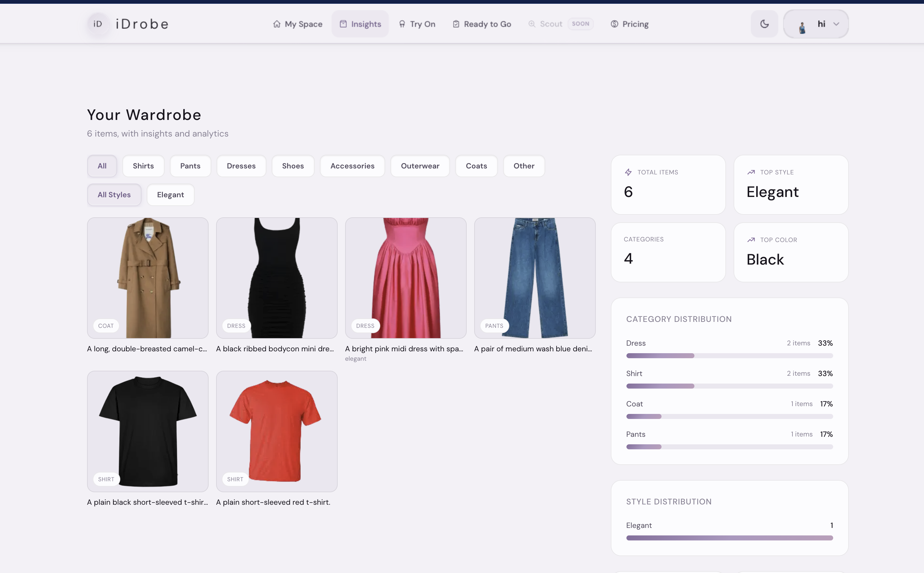
Task: Open the black bodycon dress thumbnail
Action: (277, 278)
